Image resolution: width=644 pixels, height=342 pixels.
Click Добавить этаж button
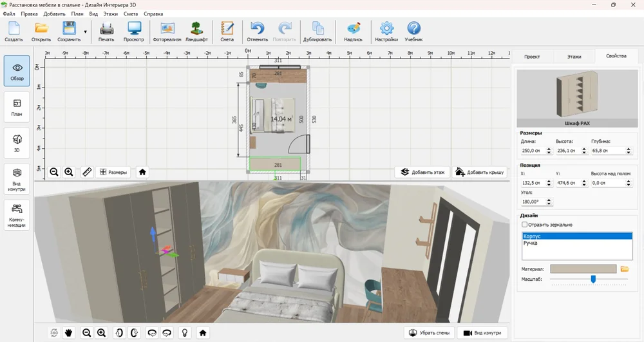422,172
